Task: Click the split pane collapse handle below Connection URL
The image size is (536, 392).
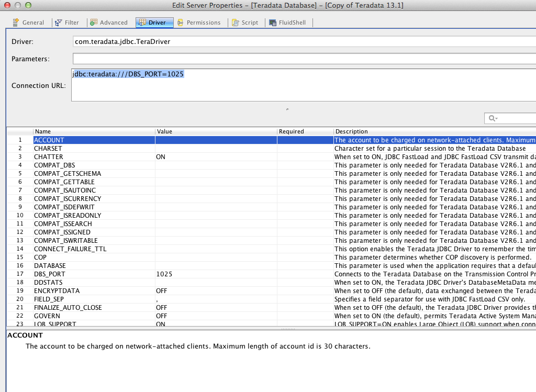Action: tap(287, 109)
